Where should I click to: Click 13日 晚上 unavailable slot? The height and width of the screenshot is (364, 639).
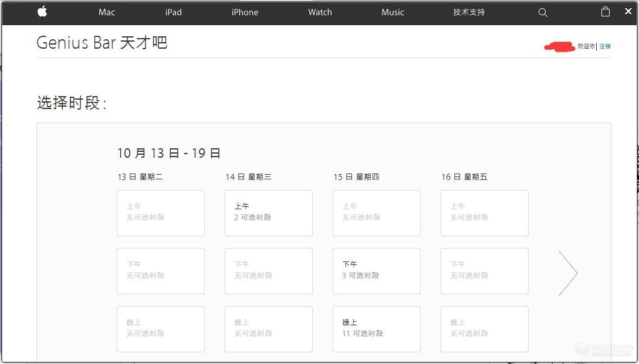pyautogui.click(x=161, y=329)
